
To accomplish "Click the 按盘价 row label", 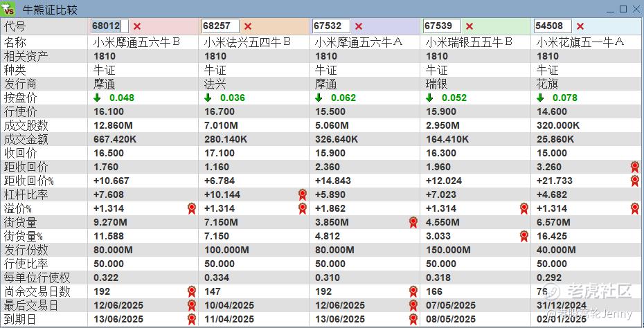I will 20,98.
